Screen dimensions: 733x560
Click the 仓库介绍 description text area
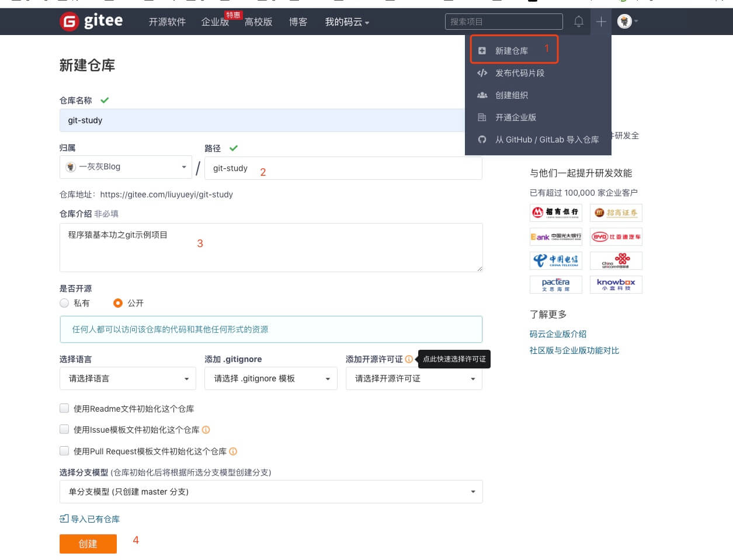(271, 247)
